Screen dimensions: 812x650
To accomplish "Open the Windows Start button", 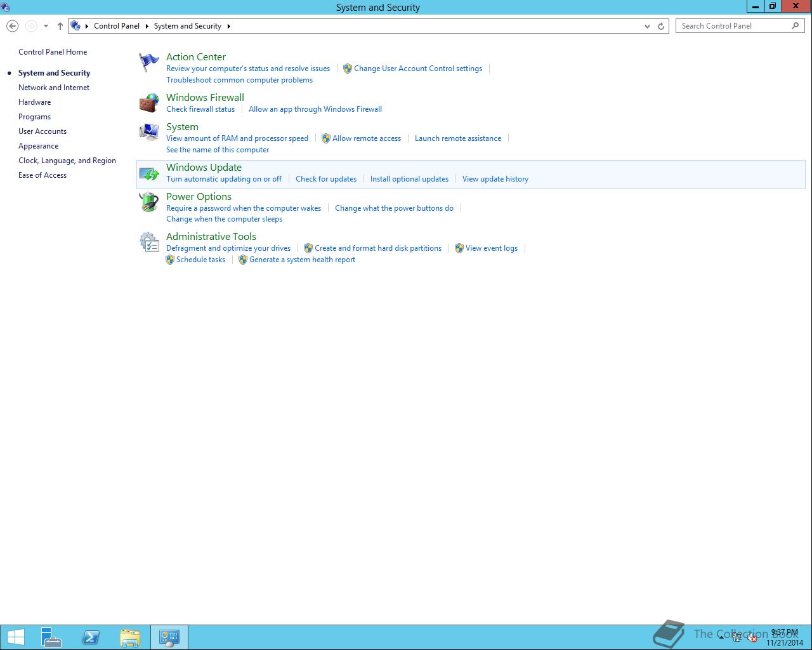I will point(15,637).
